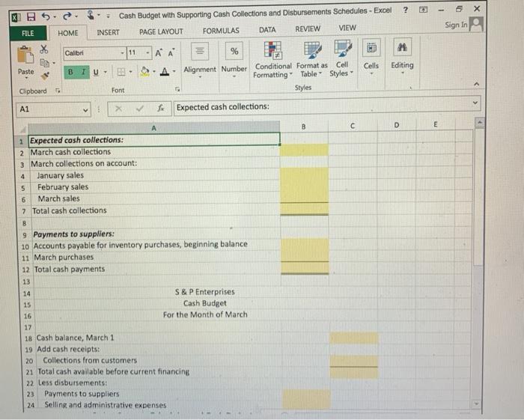
Task: Open the Number percent group icon
Action: pos(234,51)
